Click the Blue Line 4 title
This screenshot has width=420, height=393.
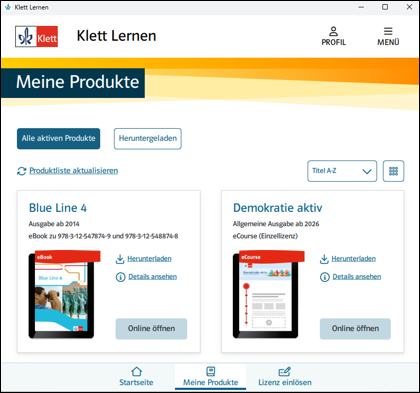[58, 208]
